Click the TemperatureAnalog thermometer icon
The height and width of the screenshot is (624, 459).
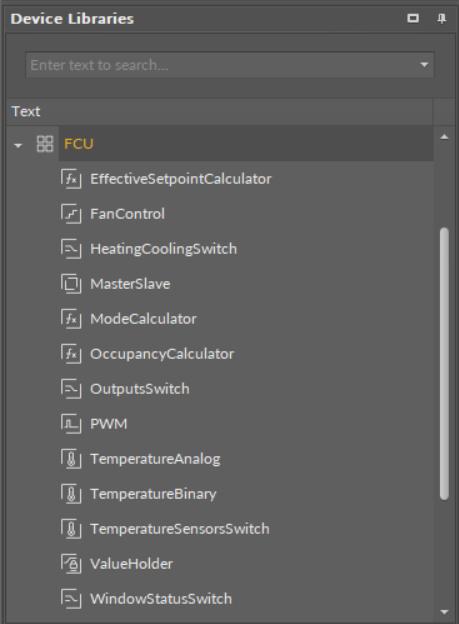pyautogui.click(x=71, y=459)
